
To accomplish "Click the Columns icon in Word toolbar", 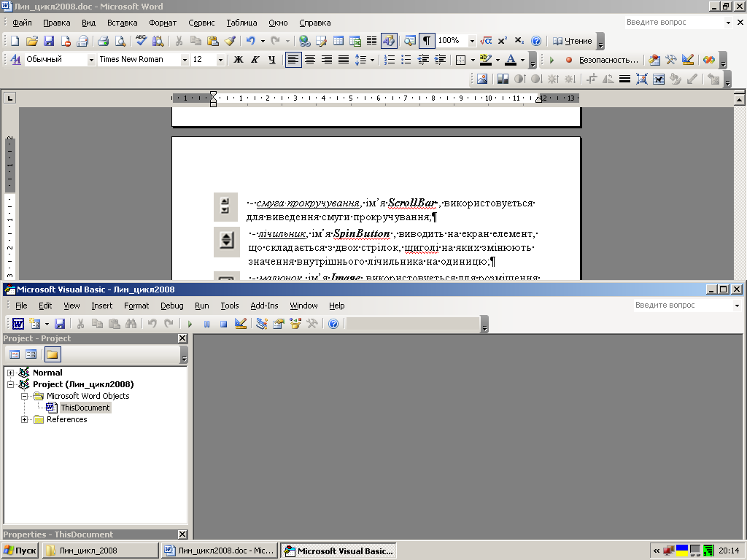I will pyautogui.click(x=371, y=41).
